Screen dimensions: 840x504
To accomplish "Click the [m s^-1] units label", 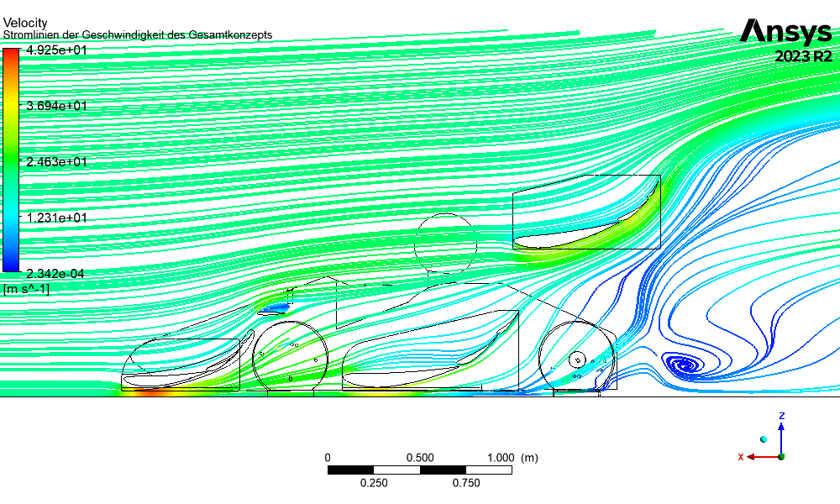I will (27, 289).
